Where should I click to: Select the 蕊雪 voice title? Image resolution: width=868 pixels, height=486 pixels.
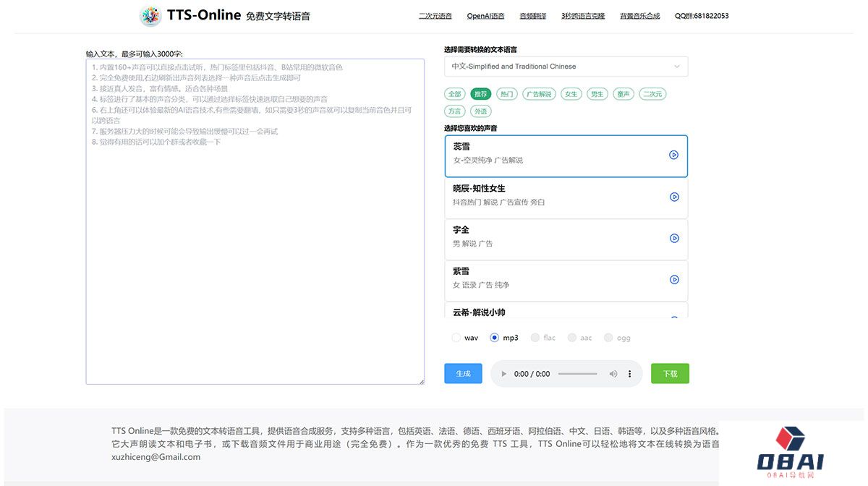(x=461, y=146)
